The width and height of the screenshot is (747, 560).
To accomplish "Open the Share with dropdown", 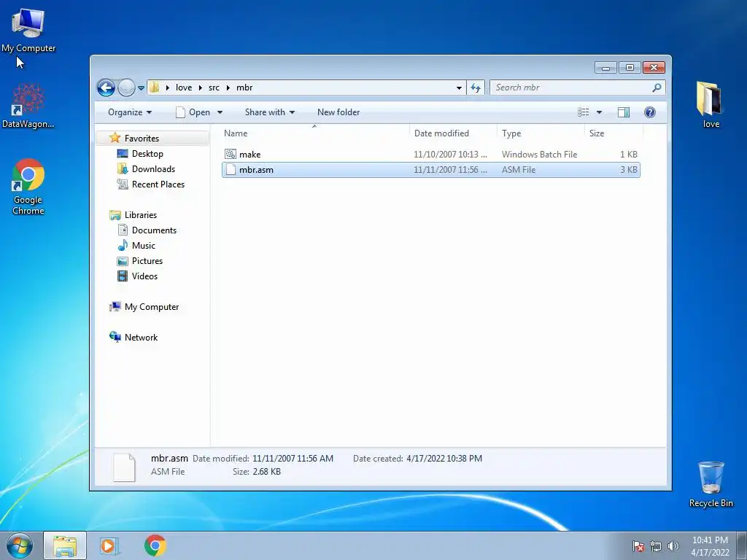I will point(270,112).
